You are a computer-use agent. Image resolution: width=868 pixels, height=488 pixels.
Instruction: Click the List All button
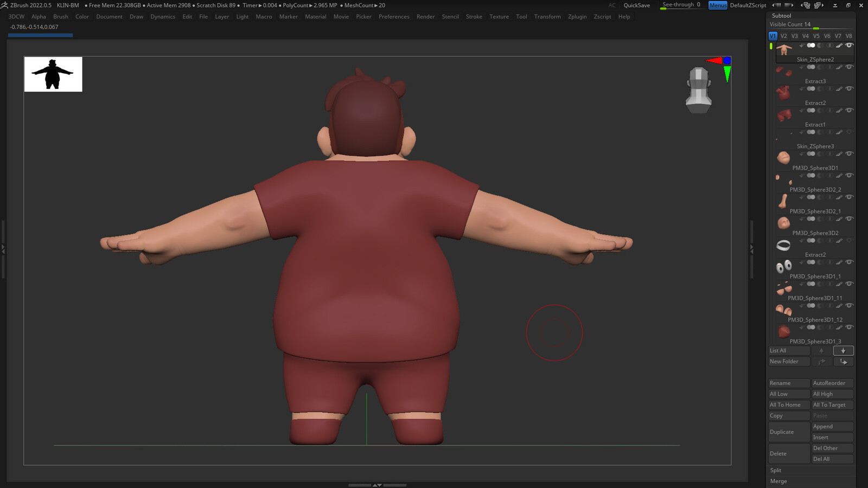tap(789, 351)
